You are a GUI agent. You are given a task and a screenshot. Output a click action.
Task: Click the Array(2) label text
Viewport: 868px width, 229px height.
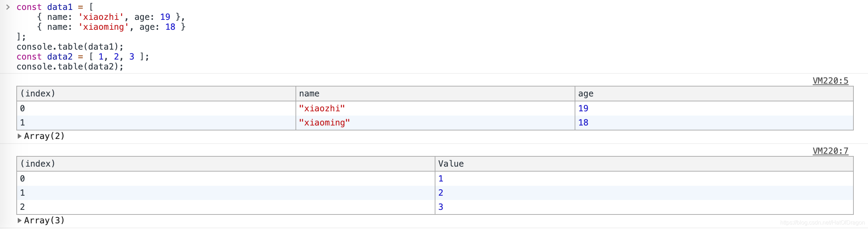[x=44, y=136]
